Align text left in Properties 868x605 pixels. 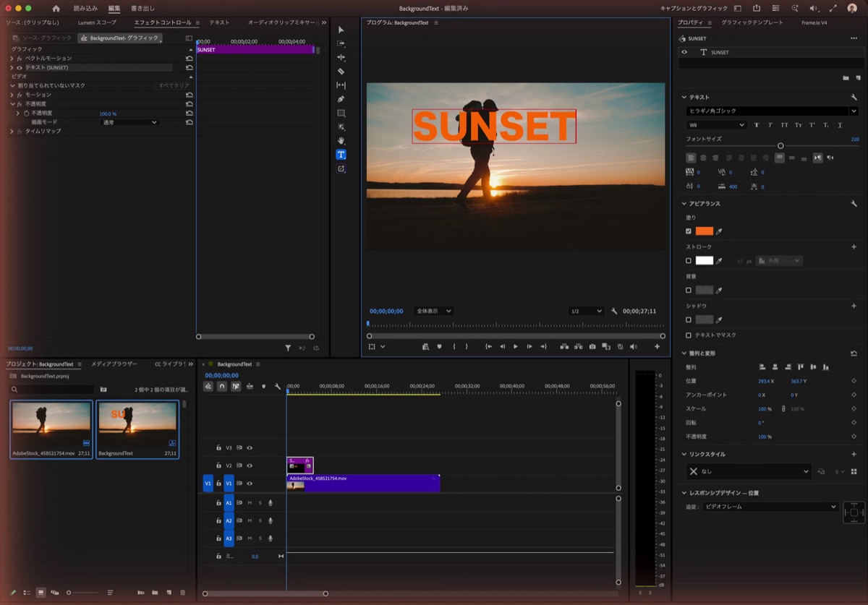690,158
